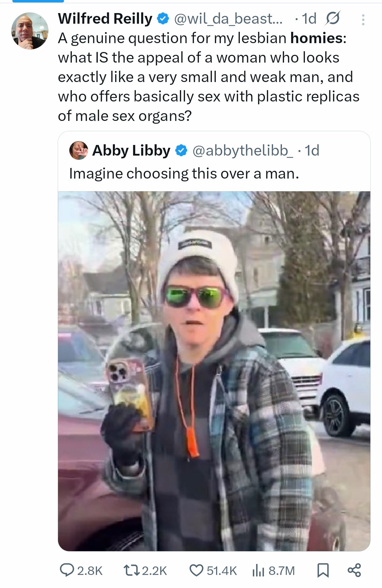
Task: Click the slashed circle icon beside the timestamp
Action: (x=332, y=18)
